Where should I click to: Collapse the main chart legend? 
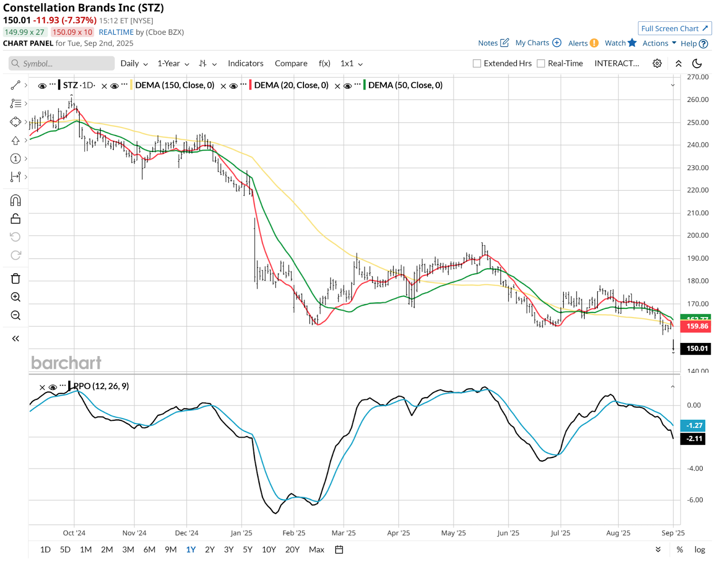pyautogui.click(x=672, y=85)
